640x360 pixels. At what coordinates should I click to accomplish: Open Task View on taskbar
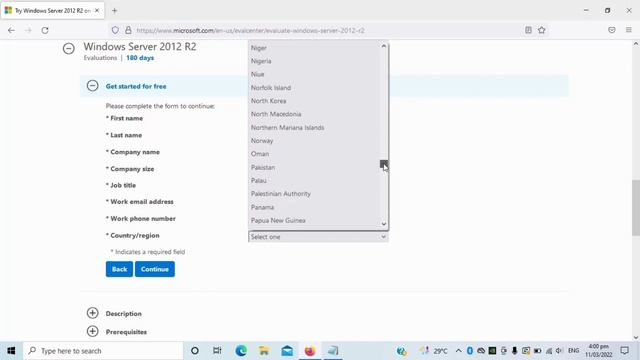tap(217, 351)
